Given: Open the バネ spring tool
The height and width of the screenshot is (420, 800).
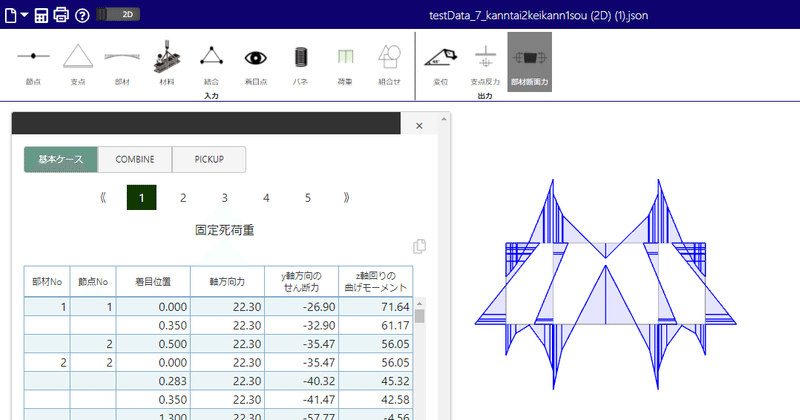Looking at the screenshot, I should coord(301,63).
